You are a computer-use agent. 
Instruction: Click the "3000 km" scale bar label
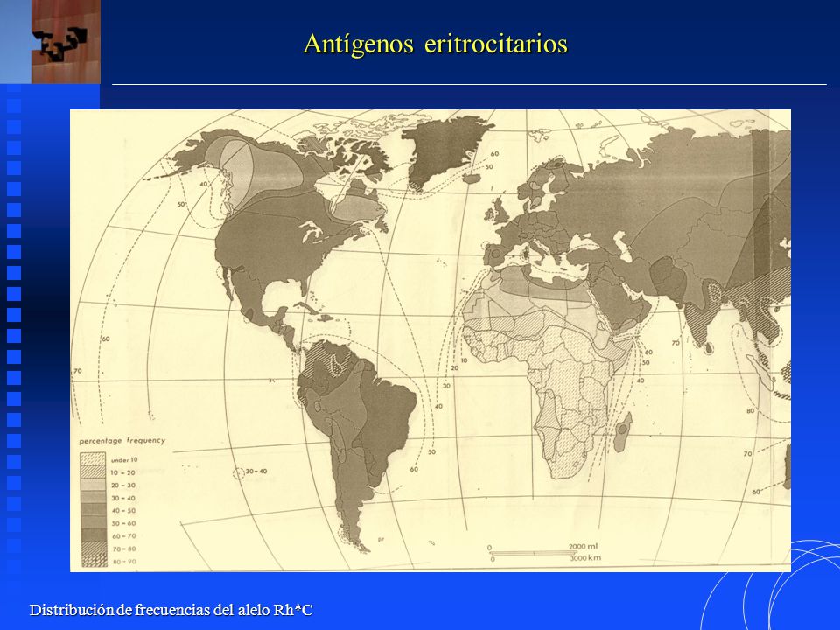[585, 558]
